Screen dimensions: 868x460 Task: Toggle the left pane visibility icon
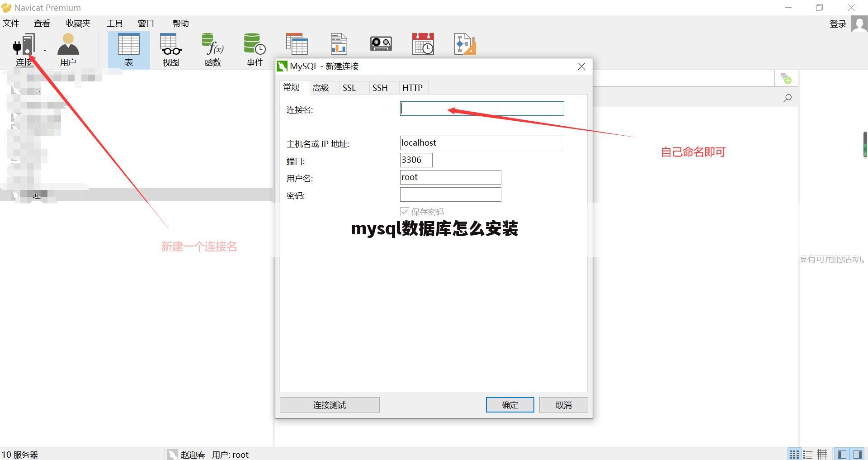coord(842,454)
